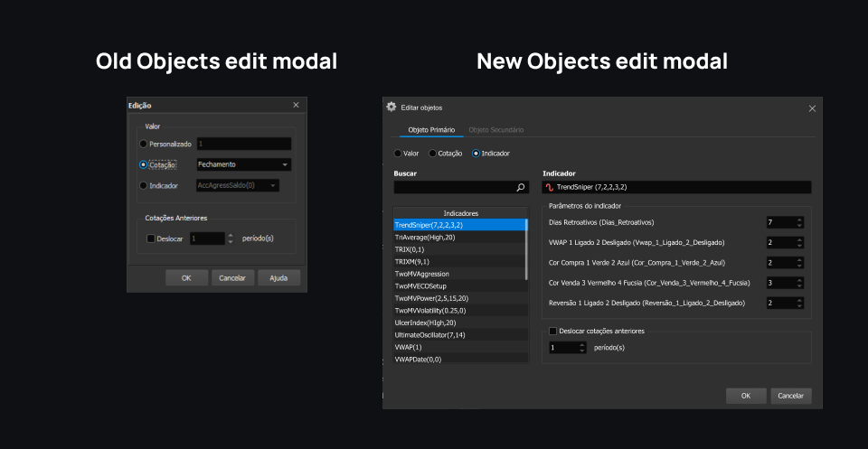Select TrendSniper(7,2,2,3,2) in the list
This screenshot has height=449, width=868.
[460, 225]
